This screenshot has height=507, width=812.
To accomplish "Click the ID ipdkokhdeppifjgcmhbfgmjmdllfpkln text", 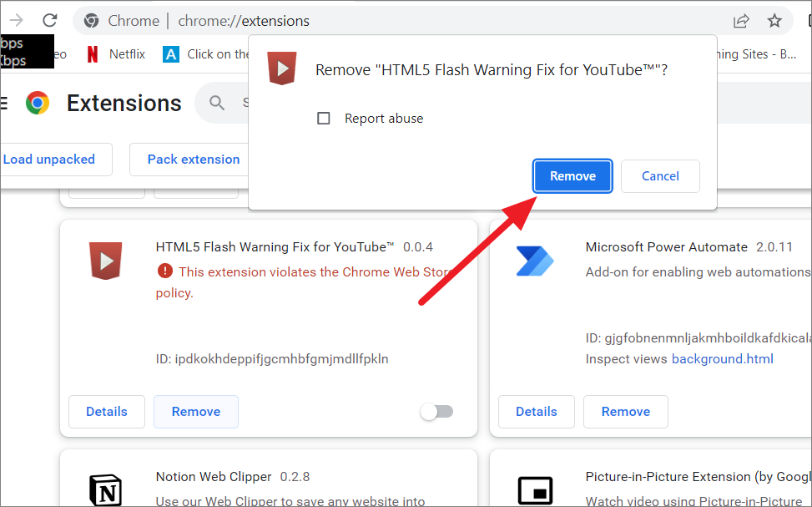I will pos(272,358).
